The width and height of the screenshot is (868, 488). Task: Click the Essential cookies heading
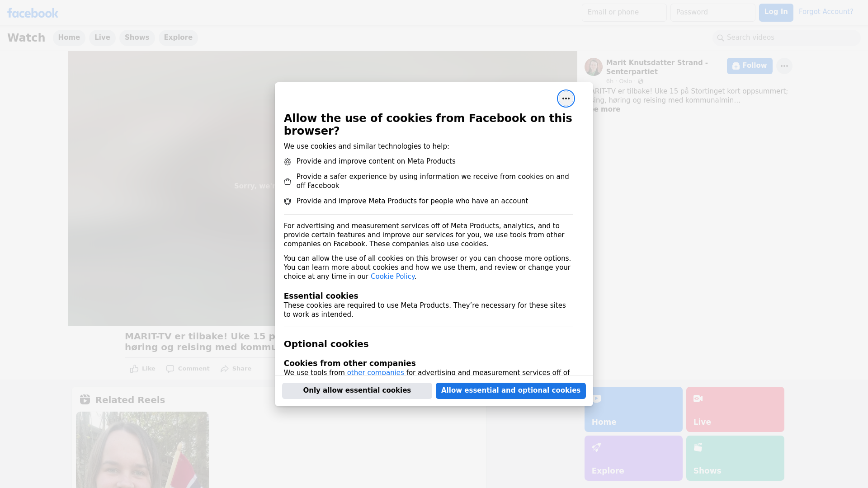[321, 296]
